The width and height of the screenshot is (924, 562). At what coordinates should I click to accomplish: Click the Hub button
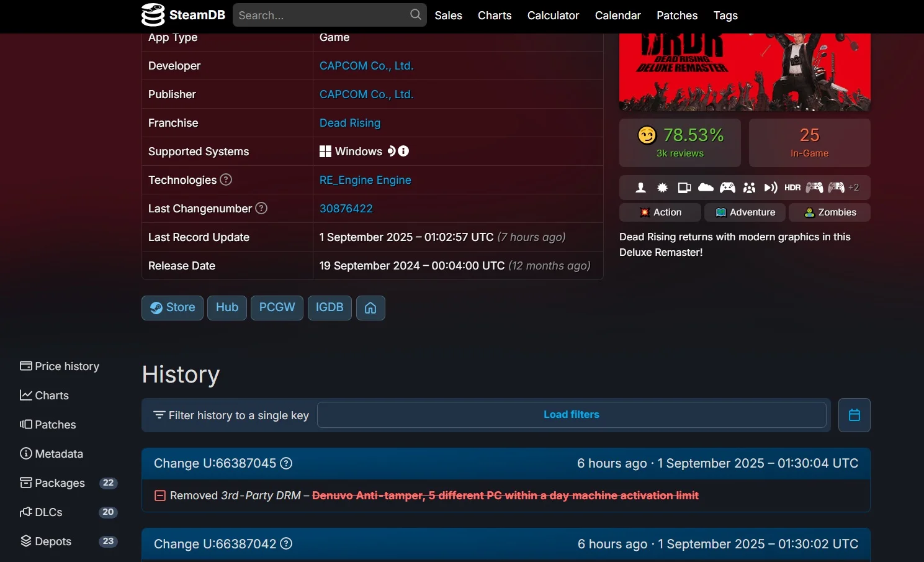pos(227,308)
